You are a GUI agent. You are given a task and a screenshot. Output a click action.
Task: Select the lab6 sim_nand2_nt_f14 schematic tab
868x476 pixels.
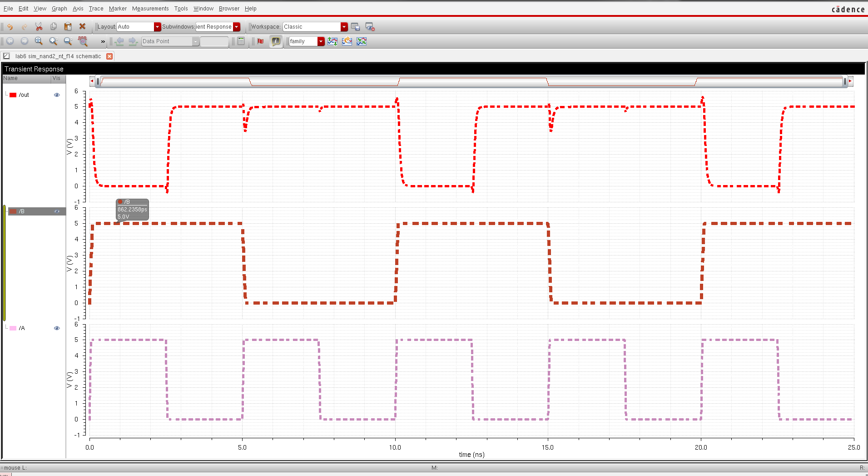(58, 56)
